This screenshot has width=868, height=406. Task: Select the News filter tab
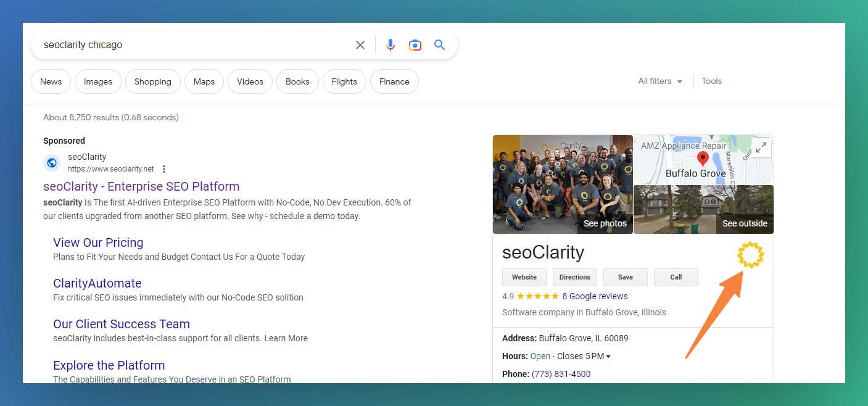(x=51, y=81)
